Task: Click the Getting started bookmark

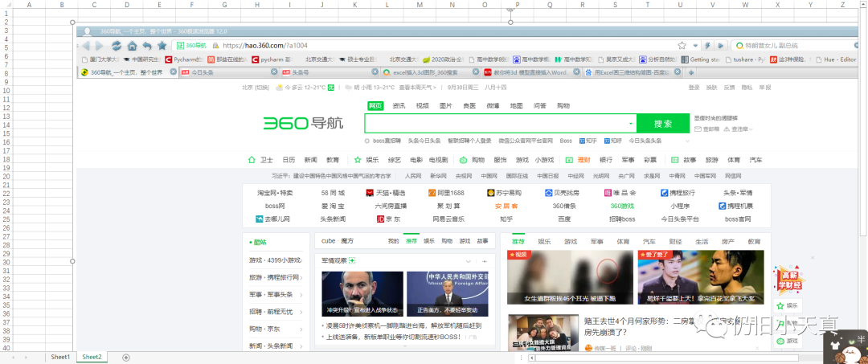Action: tap(701, 59)
